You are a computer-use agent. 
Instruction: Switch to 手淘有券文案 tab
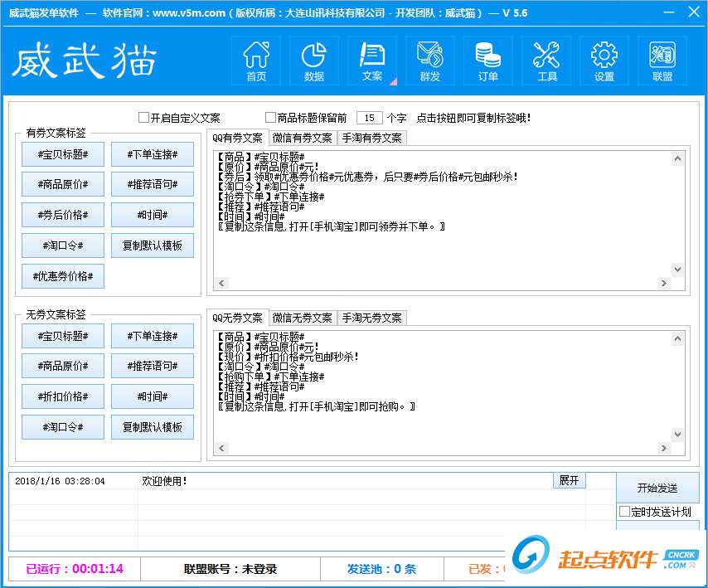pos(371,138)
